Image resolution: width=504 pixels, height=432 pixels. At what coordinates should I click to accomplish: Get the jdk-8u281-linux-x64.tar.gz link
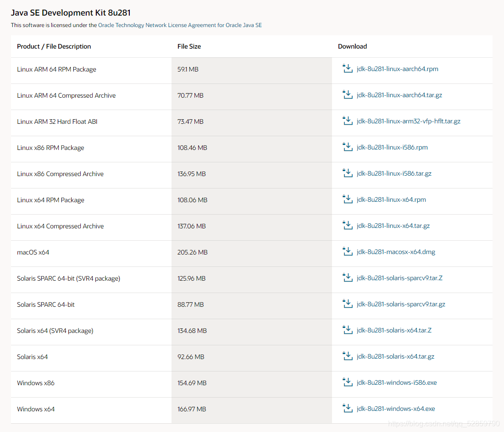point(393,226)
